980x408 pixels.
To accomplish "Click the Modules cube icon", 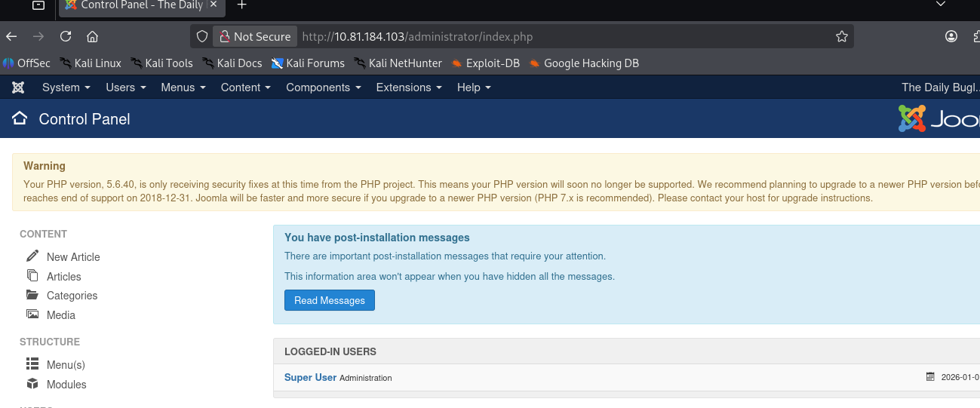I will (32, 384).
